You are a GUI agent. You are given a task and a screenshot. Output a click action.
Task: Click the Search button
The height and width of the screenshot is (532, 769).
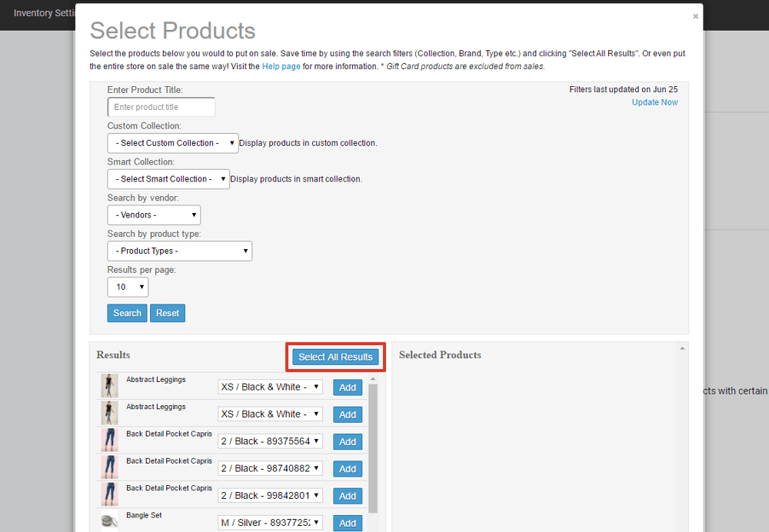pos(127,313)
